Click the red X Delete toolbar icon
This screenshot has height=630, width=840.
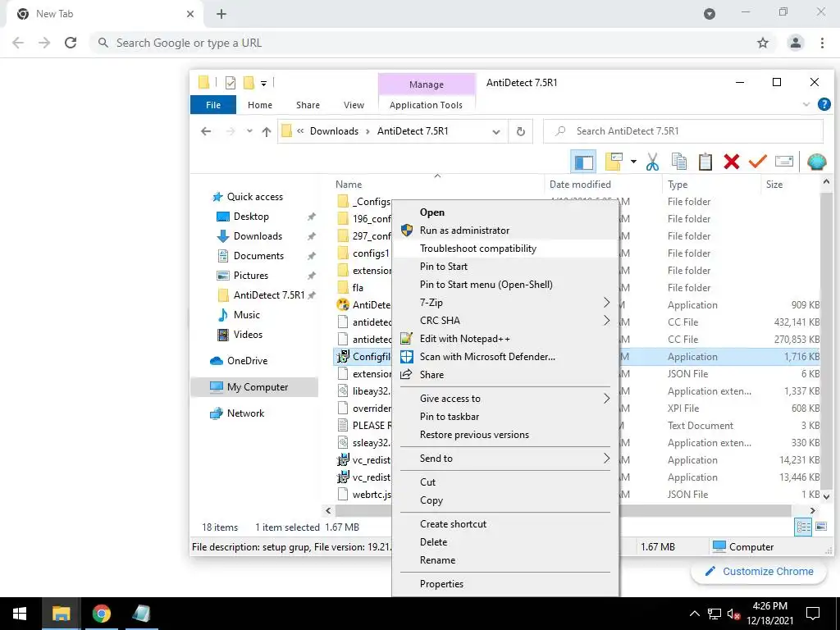[x=731, y=162]
